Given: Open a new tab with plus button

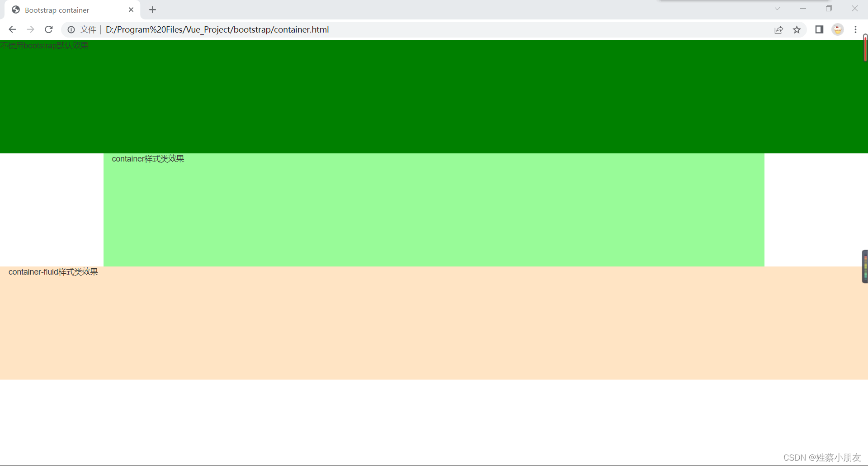Looking at the screenshot, I should (153, 10).
